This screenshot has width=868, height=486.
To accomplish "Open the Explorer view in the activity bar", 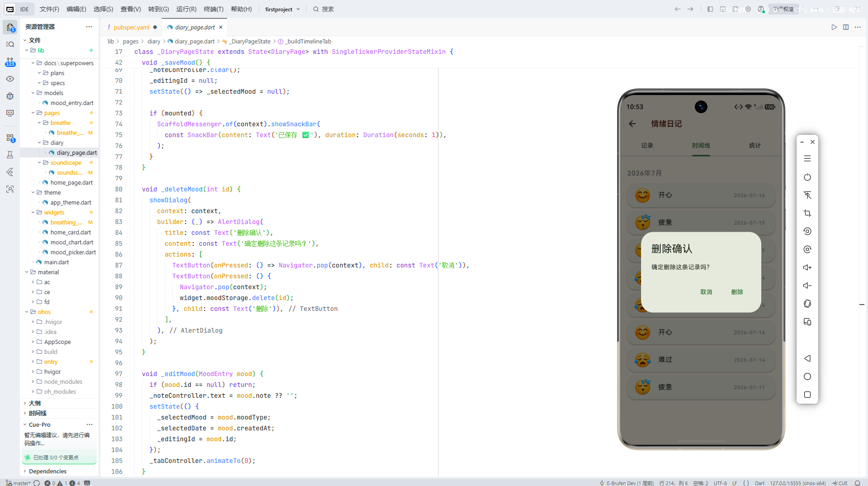I will tap(10, 27).
